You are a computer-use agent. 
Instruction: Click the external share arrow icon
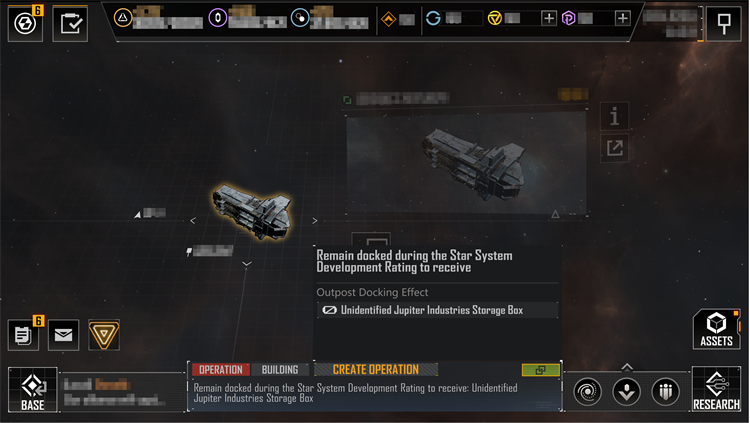click(614, 148)
